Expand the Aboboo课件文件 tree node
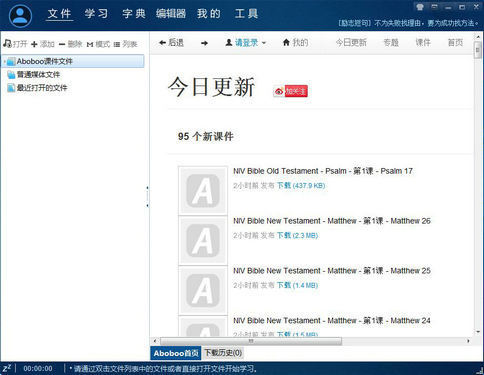The width and height of the screenshot is (484, 375). tap(4, 61)
